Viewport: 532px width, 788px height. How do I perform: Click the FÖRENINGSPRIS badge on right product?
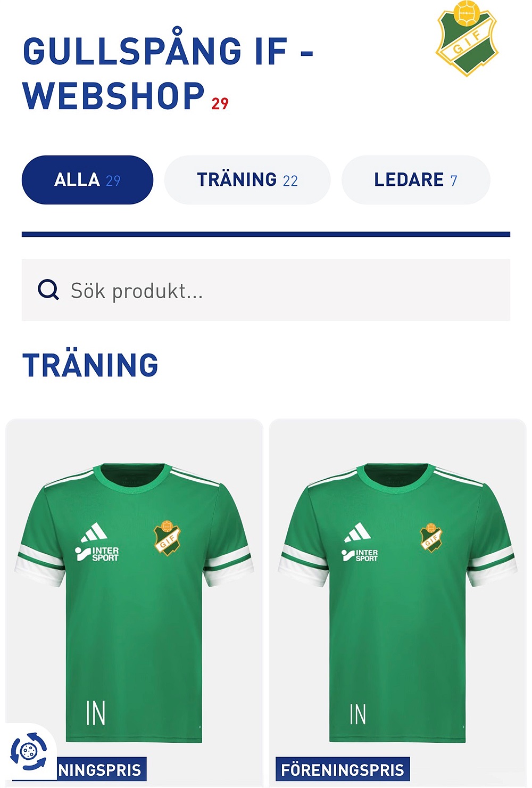tap(343, 769)
